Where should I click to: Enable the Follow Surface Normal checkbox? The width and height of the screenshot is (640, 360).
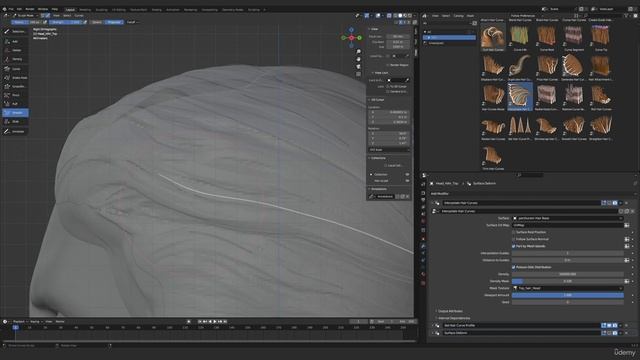(x=514, y=239)
